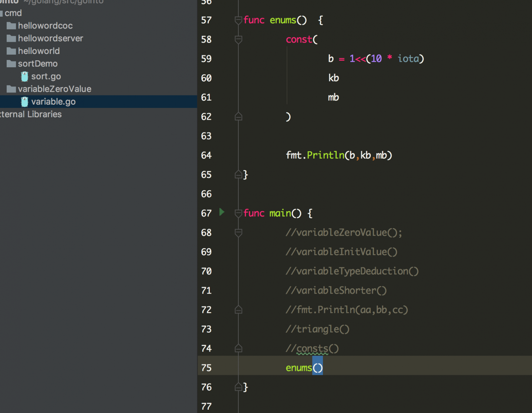Click the mb constant on line 61
The image size is (532, 413).
(x=334, y=97)
